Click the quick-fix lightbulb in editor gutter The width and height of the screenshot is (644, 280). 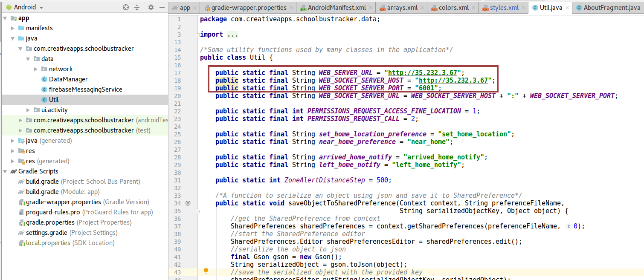pos(206,271)
